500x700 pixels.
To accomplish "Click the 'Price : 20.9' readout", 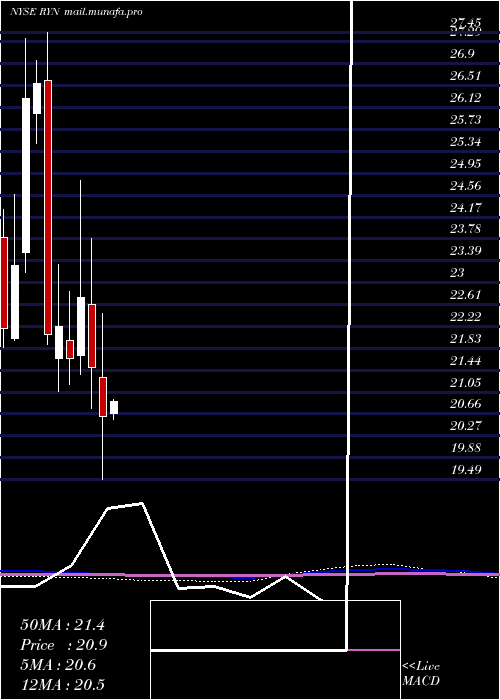I will pyautogui.click(x=64, y=645).
